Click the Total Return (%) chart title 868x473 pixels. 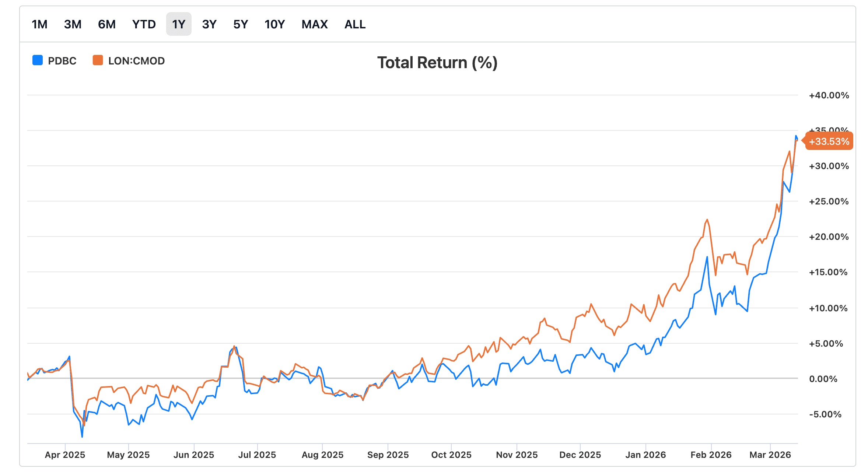(437, 63)
